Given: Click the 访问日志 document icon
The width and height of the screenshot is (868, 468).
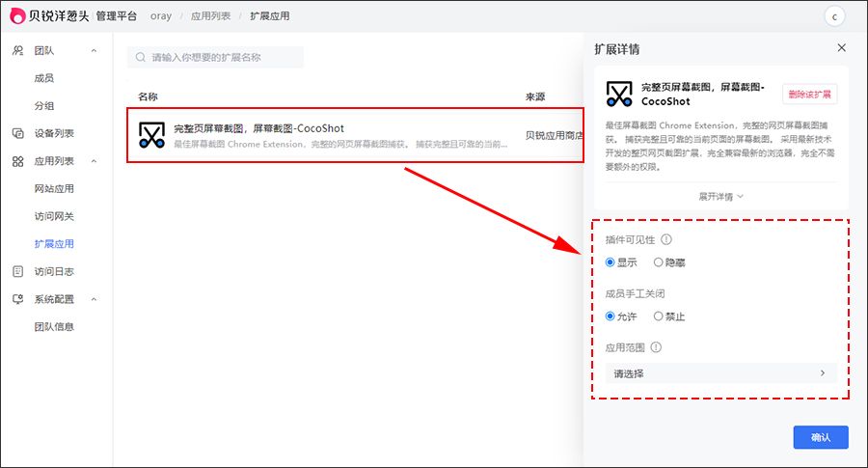Looking at the screenshot, I should point(17,271).
